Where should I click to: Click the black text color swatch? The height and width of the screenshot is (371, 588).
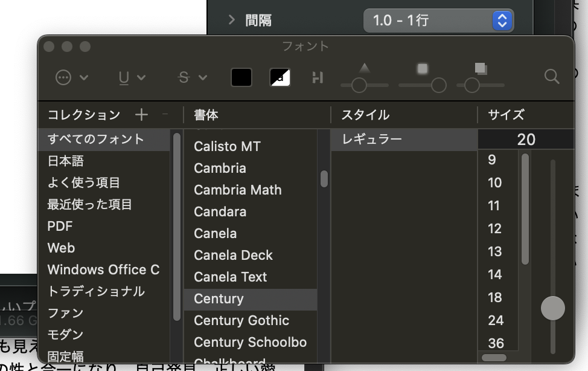pos(241,77)
